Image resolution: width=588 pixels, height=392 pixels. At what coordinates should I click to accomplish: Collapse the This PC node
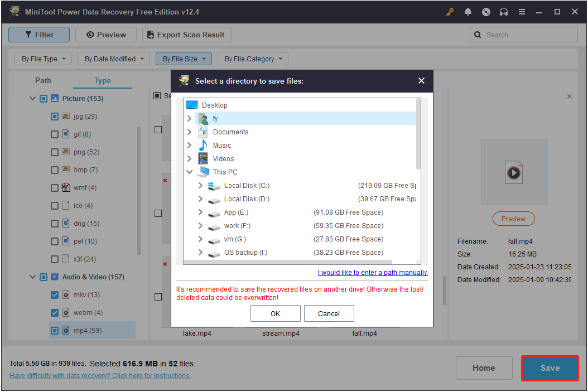[x=189, y=172]
